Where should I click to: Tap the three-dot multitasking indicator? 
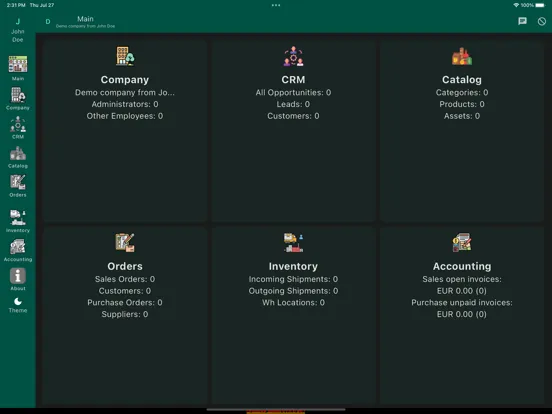[276, 5]
